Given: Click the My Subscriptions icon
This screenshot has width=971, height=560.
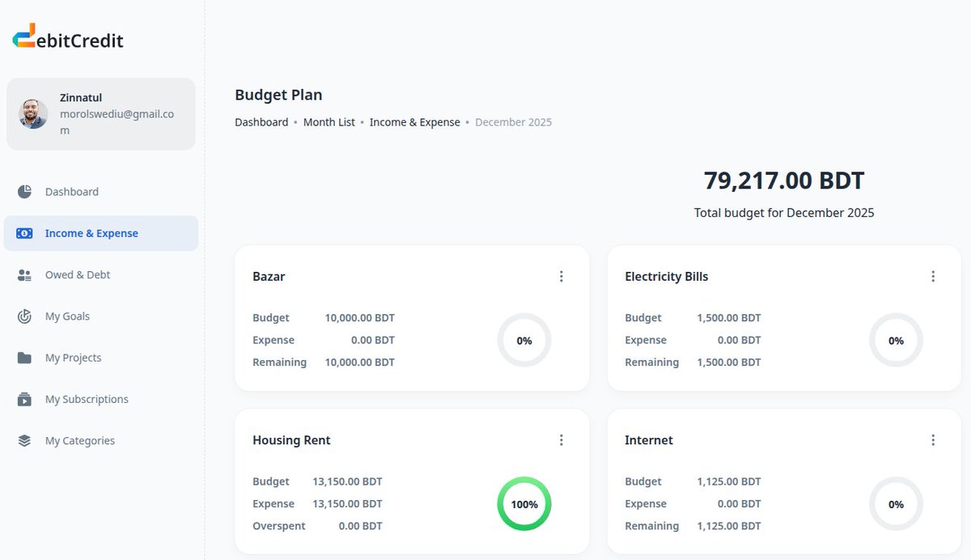Looking at the screenshot, I should click(25, 398).
